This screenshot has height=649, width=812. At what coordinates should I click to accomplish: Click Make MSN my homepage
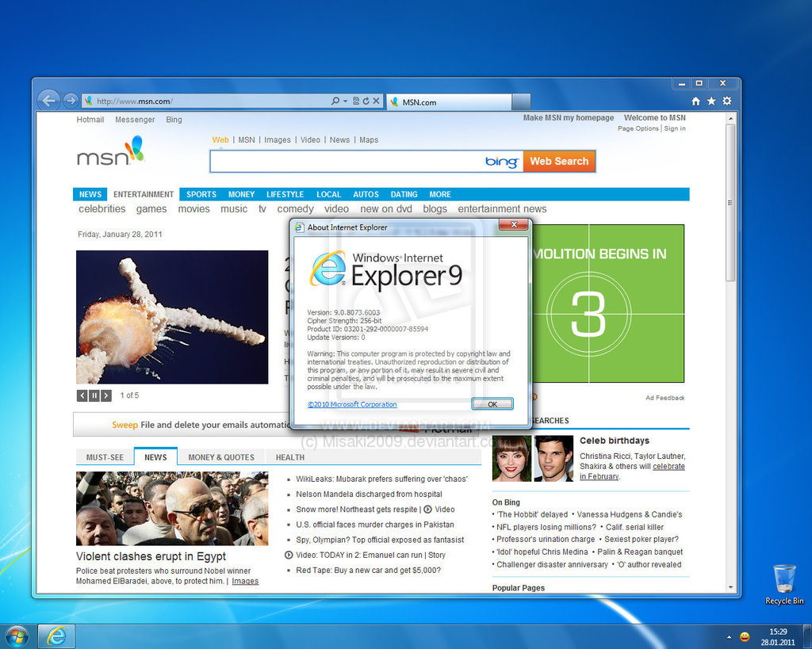[568, 118]
